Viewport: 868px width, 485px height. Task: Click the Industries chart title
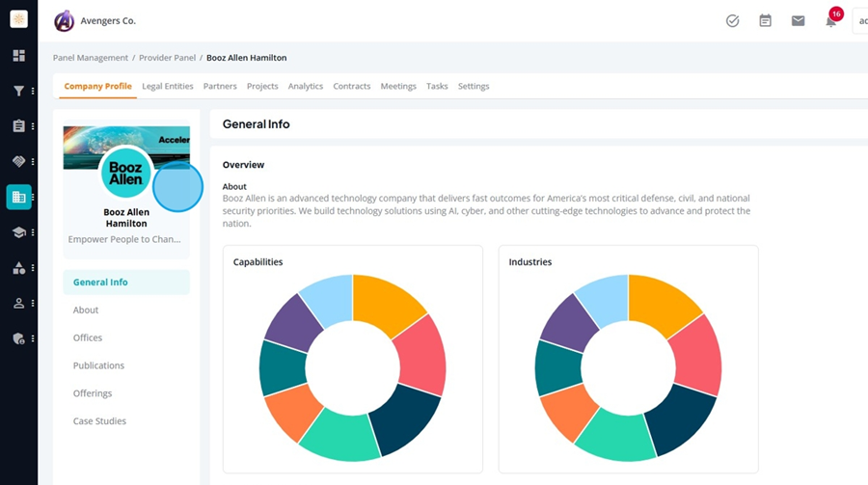pyautogui.click(x=530, y=262)
